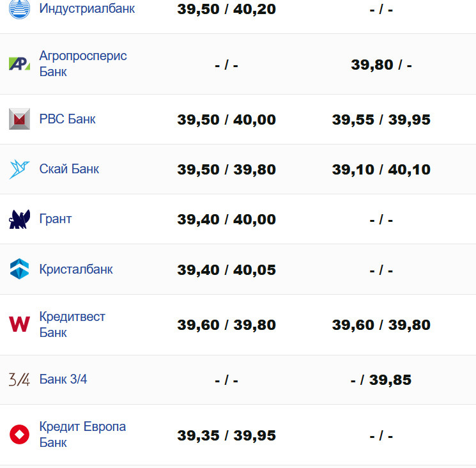This screenshot has height=468, width=476.
Task: Open the РВС Банк link
Action: click(x=67, y=119)
